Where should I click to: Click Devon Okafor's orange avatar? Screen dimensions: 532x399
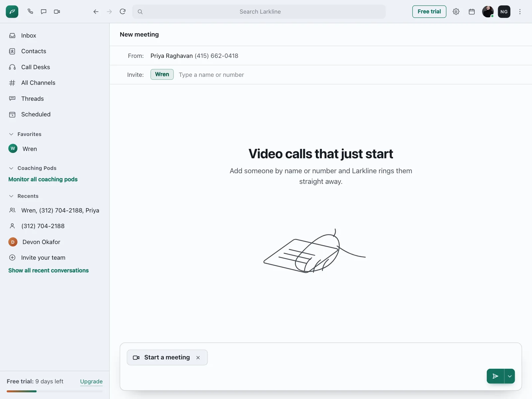[x=13, y=242]
